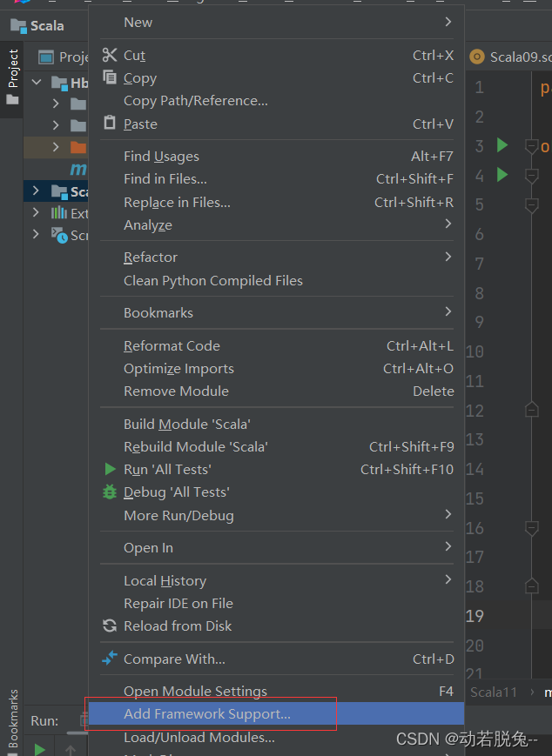Image resolution: width=552 pixels, height=756 pixels.
Task: Click the Paste clipboard icon in the menu
Action: click(x=111, y=124)
